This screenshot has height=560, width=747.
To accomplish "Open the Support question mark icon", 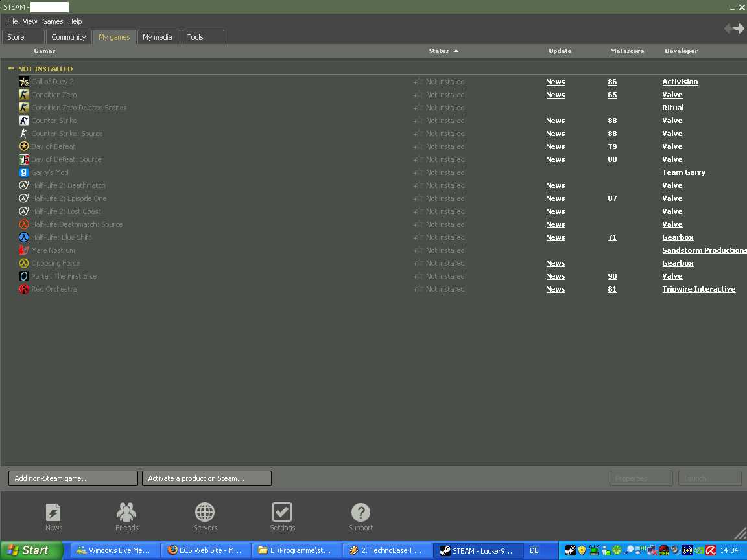I will pos(361,513).
